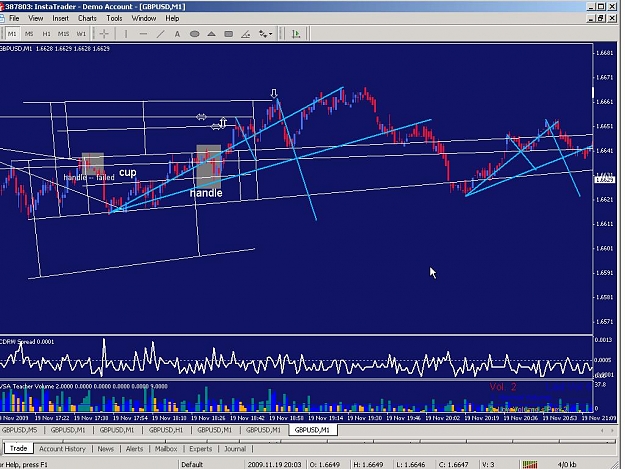The width and height of the screenshot is (625, 469).
Task: Select the 'cup' text label on chart
Action: 128,173
